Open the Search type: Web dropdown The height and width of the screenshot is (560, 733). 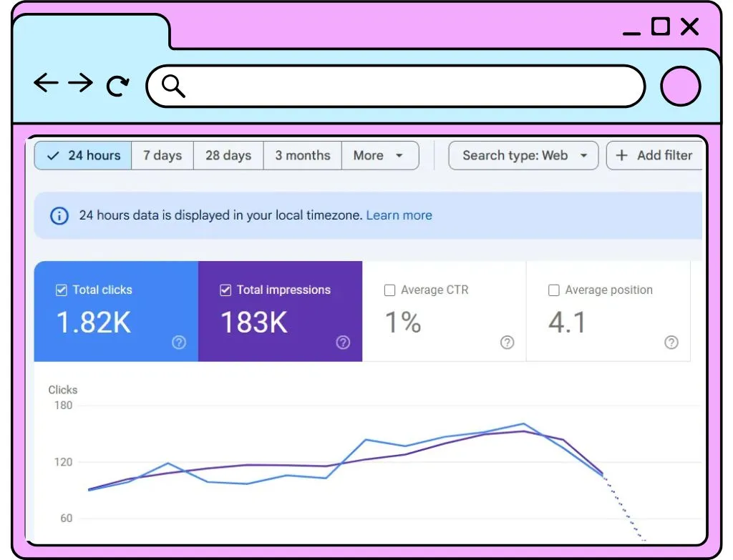tap(523, 155)
